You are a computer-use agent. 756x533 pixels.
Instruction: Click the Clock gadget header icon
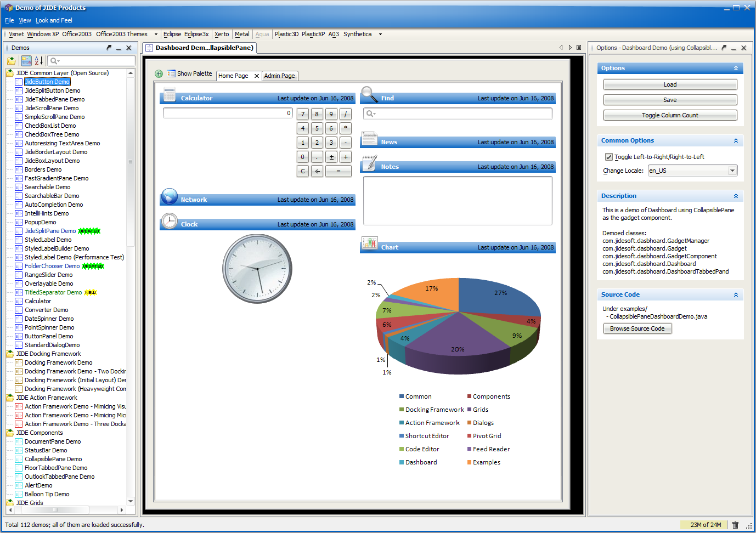pos(170,221)
